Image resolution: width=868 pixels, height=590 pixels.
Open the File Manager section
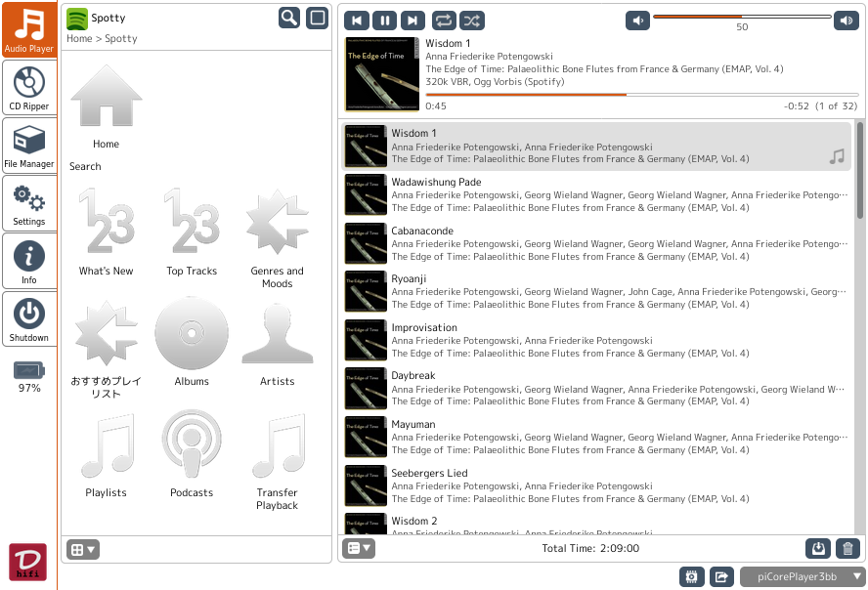(28, 146)
